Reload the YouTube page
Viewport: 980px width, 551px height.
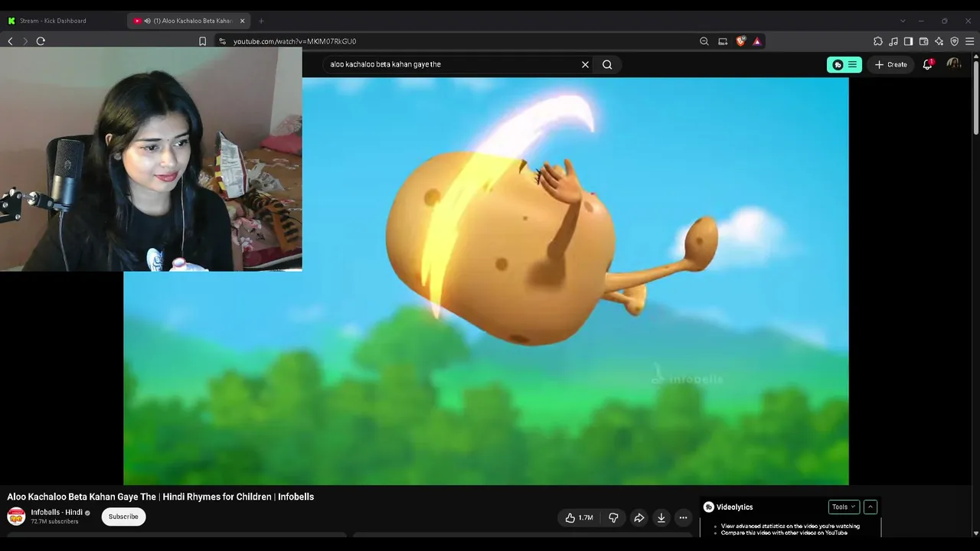41,41
